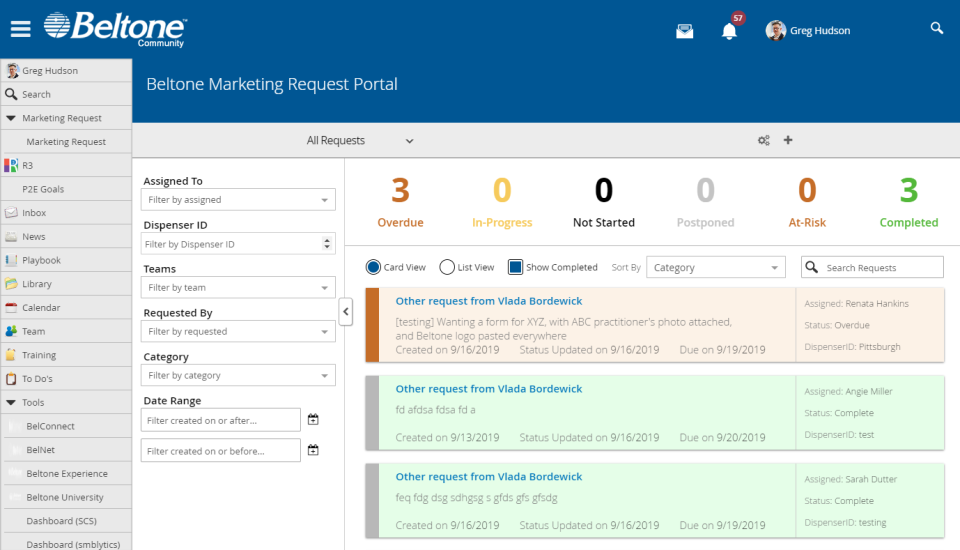Select the Card View radio button

(x=374, y=267)
